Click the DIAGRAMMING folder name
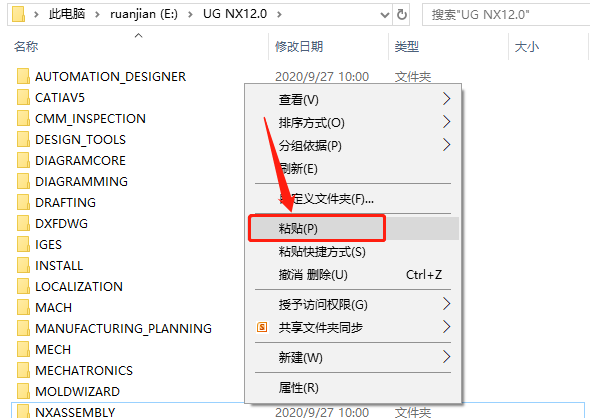The width and height of the screenshot is (590, 418). click(81, 181)
